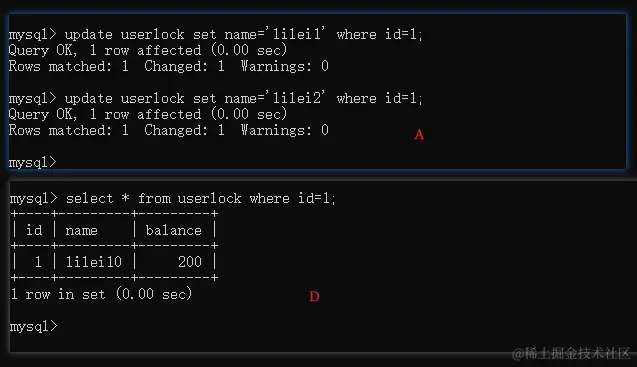Click the empty mysql prompt in terminal A
The height and width of the screenshot is (367, 637).
[x=32, y=163]
